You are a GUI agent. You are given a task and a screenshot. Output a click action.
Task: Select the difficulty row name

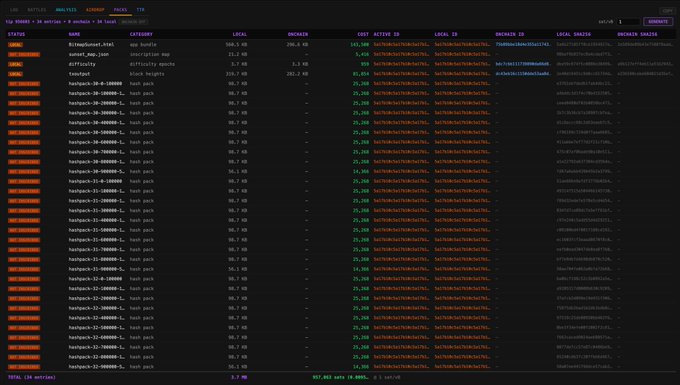click(x=82, y=64)
